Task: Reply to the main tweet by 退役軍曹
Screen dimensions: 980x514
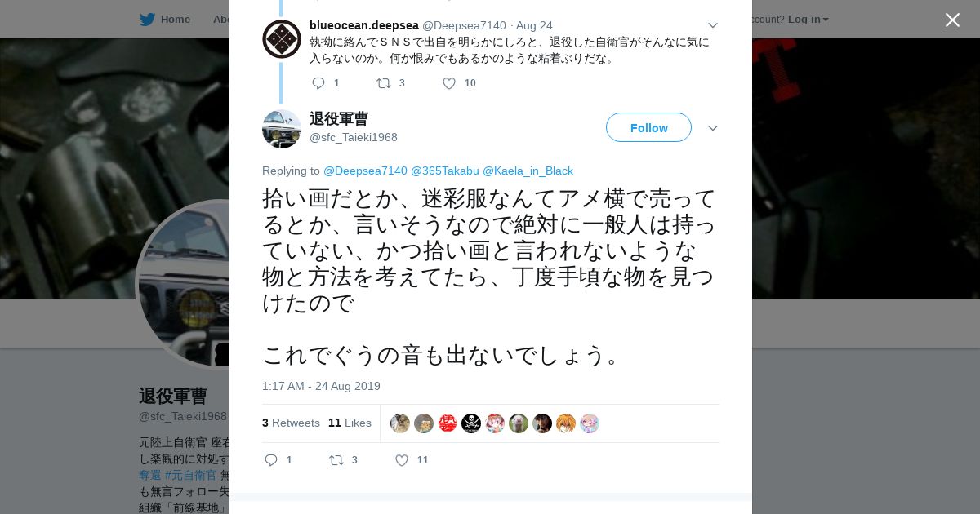Action: click(x=271, y=460)
